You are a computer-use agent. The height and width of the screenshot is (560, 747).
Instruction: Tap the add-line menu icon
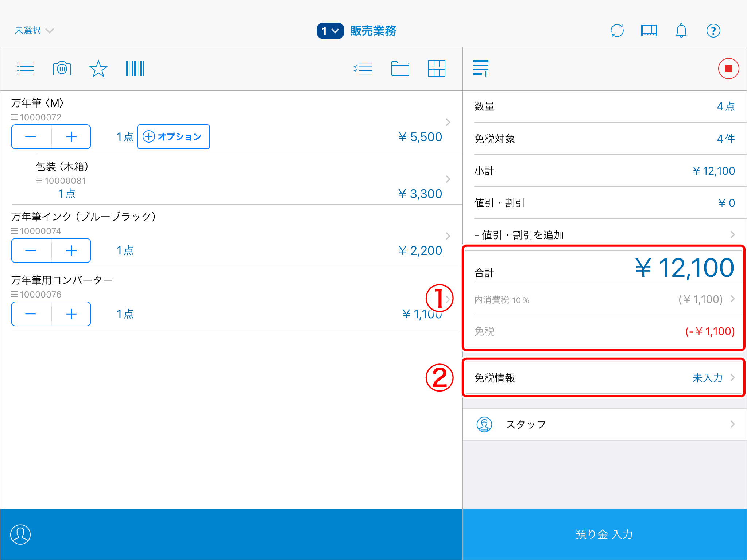coord(481,69)
